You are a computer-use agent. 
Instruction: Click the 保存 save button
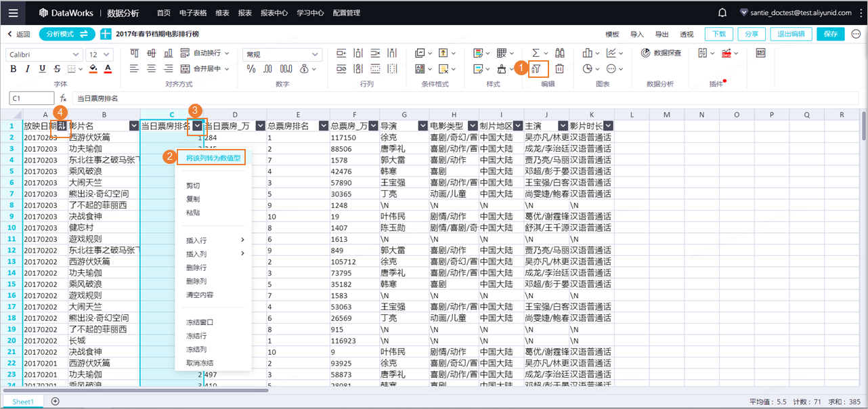click(x=831, y=34)
